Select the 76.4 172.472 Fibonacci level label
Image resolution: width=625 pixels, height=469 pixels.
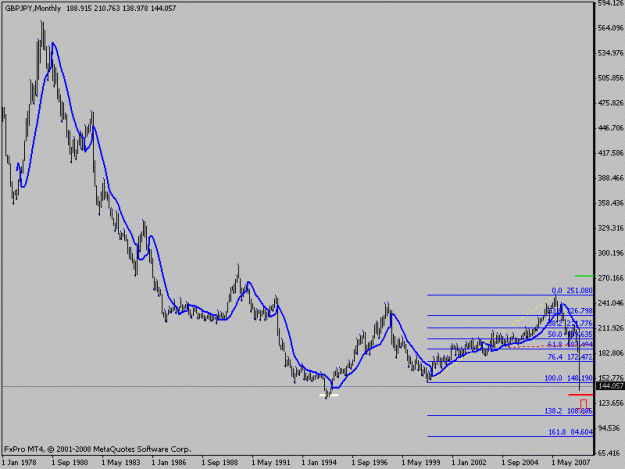(x=570, y=357)
